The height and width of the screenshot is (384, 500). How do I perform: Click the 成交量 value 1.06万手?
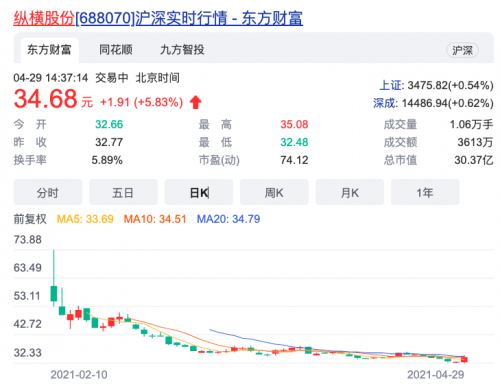pyautogui.click(x=471, y=124)
